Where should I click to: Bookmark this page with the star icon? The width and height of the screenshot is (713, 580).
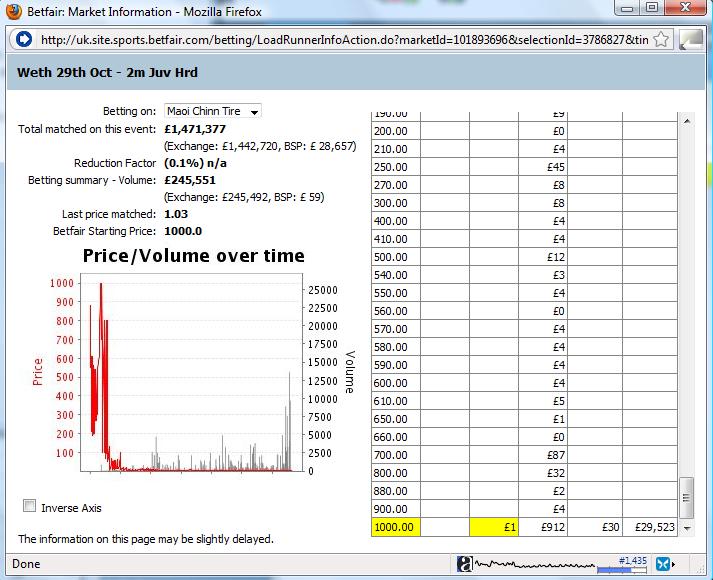[x=661, y=39]
